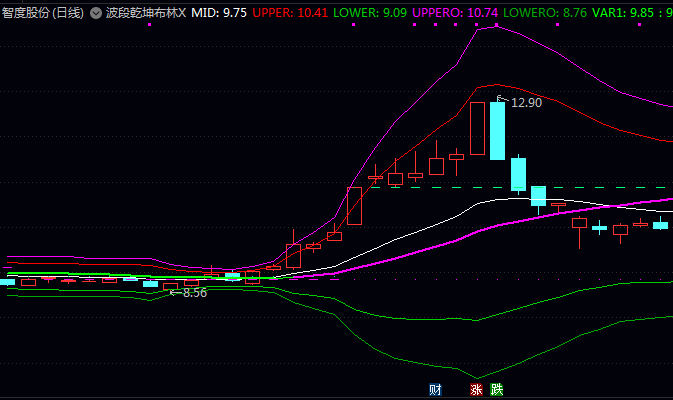Click the 波段乾坤布林X indicator name

[x=146, y=14]
